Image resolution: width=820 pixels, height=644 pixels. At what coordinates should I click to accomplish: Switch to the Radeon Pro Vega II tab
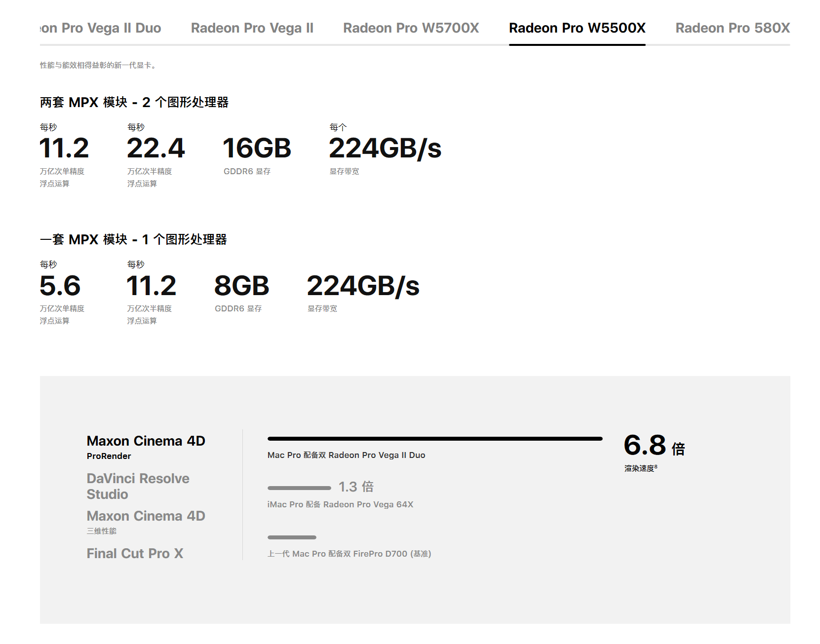coord(252,28)
